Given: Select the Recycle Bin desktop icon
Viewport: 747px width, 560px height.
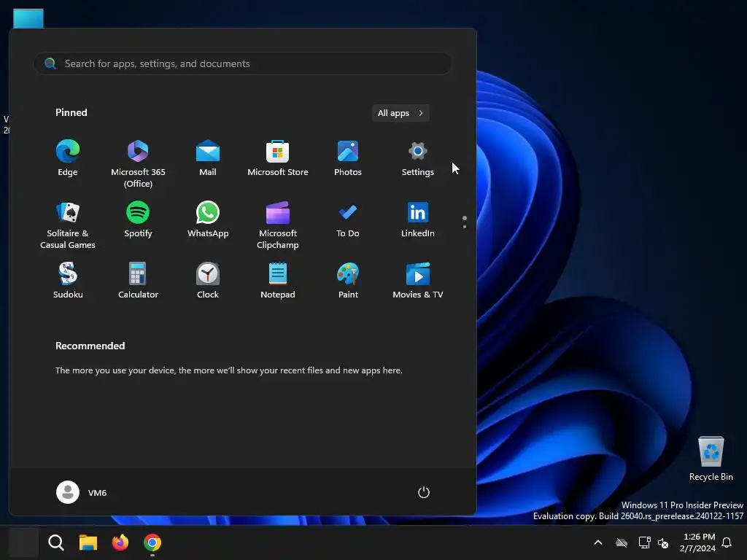Looking at the screenshot, I should coord(711,459).
